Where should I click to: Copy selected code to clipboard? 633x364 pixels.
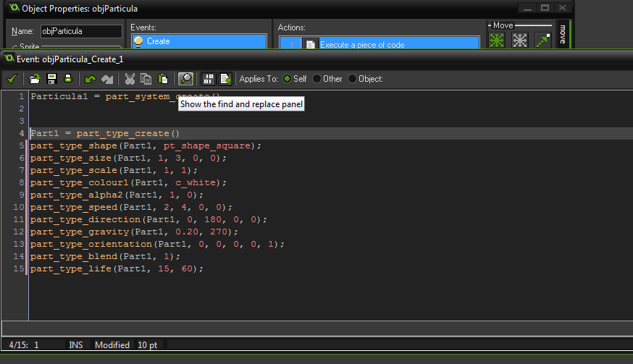click(146, 79)
